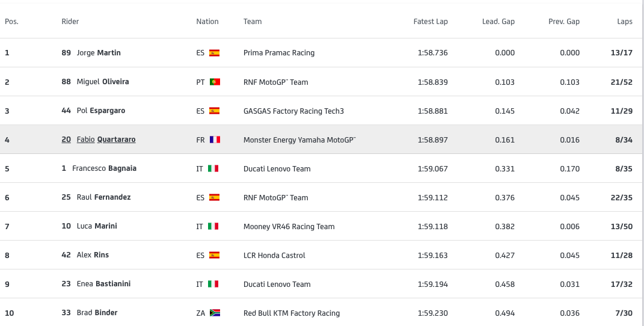Image resolution: width=644 pixels, height=326 pixels.
Task: Click the Spanish flag beside Jorge Martin
Action: click(214, 53)
